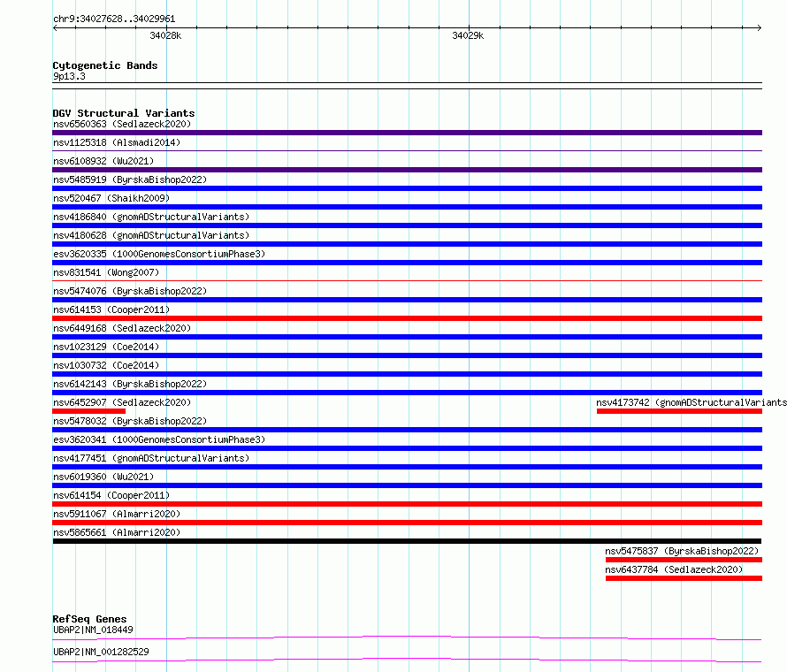The image size is (787, 672).
Task: Open the nsv6108932 (Wu2021) variant label
Action: 103,161
